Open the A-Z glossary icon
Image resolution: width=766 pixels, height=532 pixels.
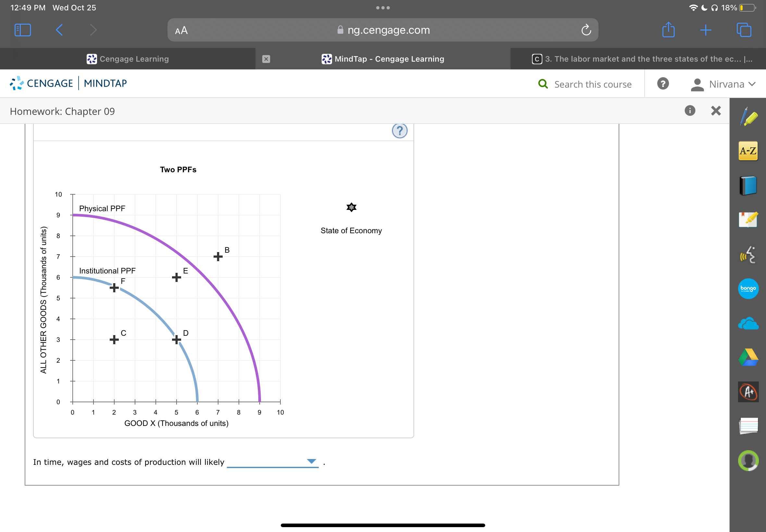[748, 151]
